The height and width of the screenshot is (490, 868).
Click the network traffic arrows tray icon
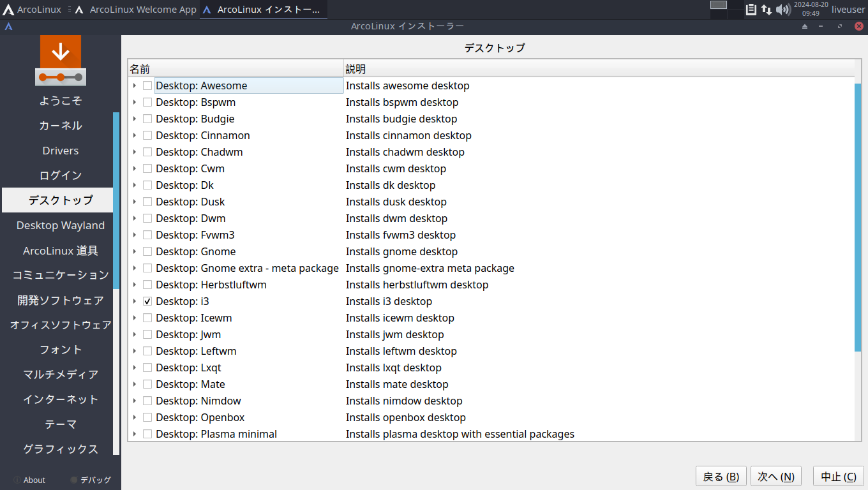click(x=766, y=10)
